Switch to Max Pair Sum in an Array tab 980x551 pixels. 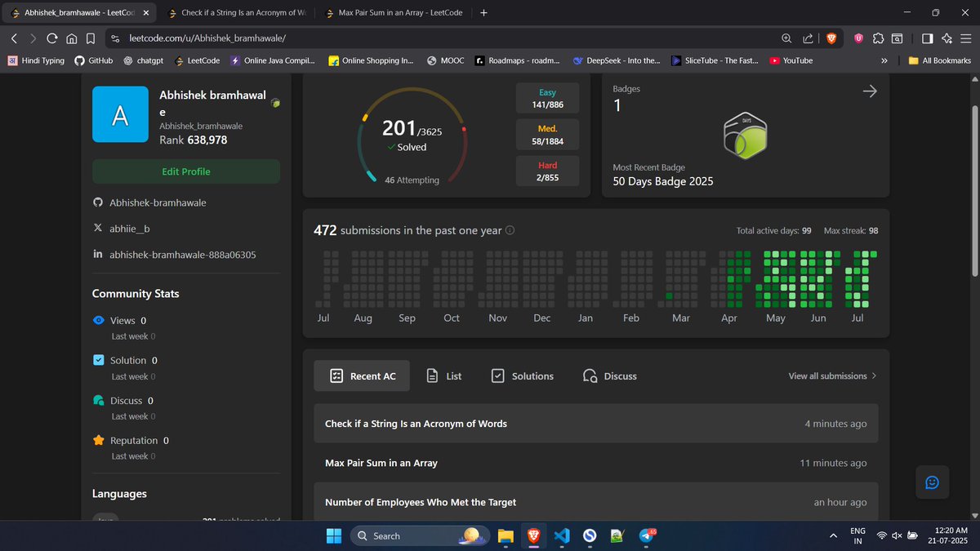pos(397,13)
